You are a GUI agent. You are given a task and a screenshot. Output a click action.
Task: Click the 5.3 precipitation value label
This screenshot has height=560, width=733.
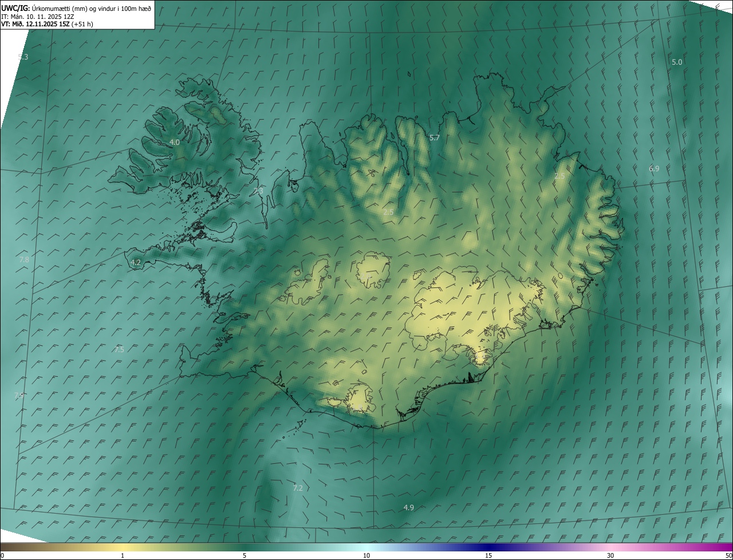(x=23, y=57)
